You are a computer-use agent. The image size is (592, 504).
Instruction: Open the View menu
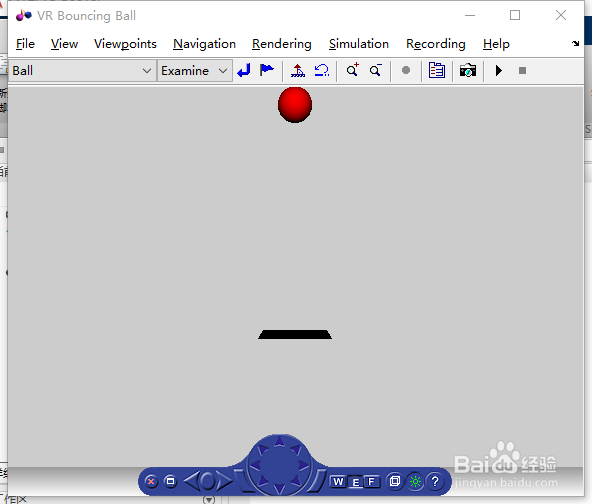[x=65, y=44]
